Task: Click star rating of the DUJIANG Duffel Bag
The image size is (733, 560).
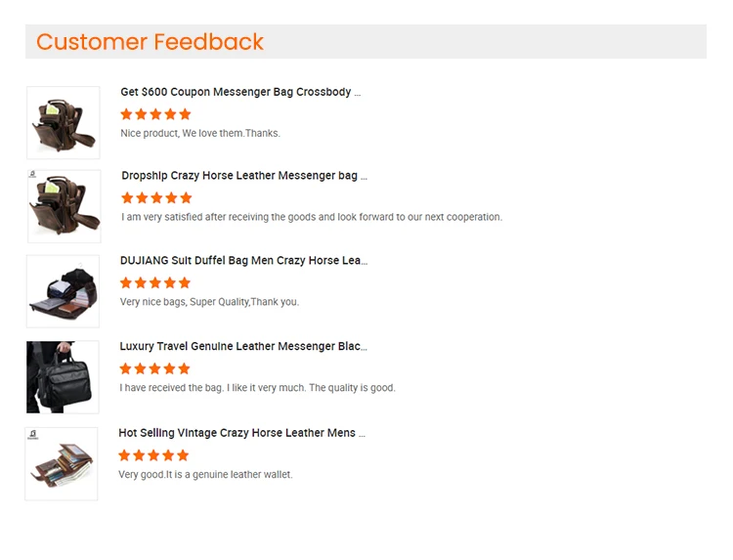Action: pyautogui.click(x=155, y=283)
